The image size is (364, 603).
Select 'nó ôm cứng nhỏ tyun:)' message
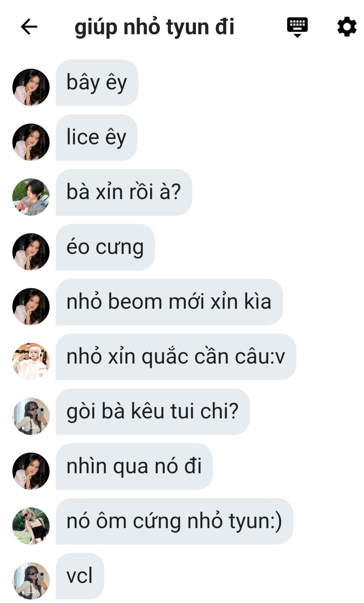point(174,521)
